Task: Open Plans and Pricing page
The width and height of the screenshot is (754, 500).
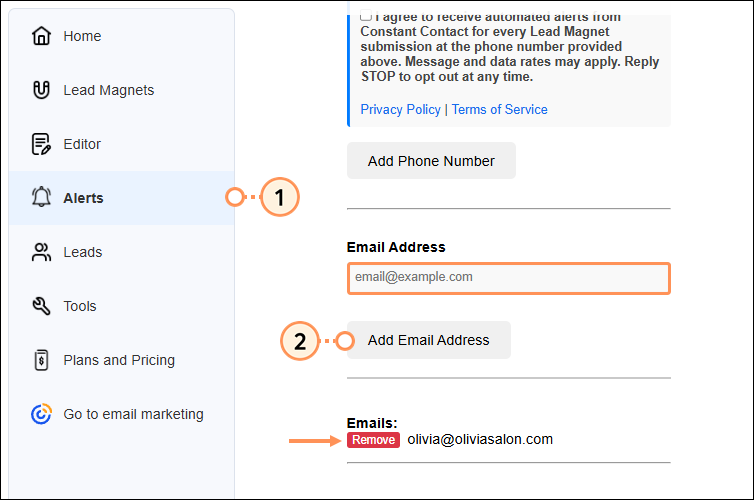Action: point(119,360)
